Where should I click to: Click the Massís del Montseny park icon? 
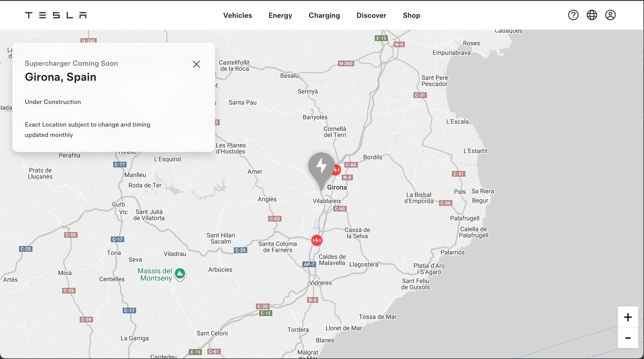click(180, 273)
